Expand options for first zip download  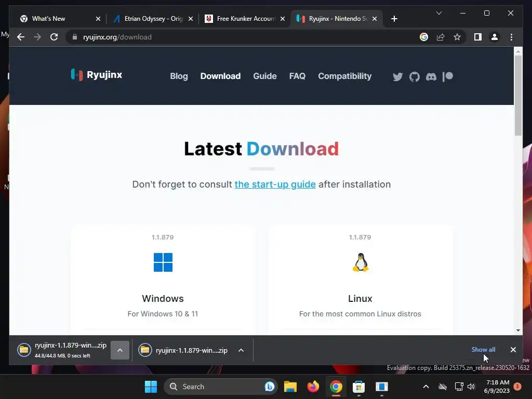(x=120, y=350)
